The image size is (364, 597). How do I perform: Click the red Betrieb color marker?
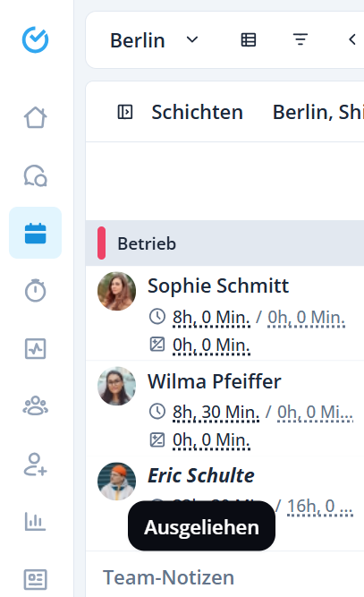tap(102, 243)
